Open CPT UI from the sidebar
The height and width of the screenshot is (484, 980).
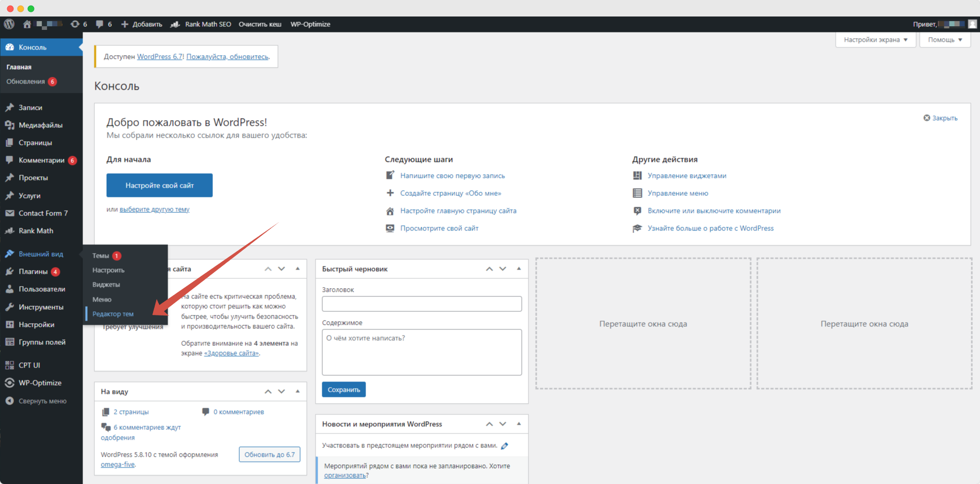point(29,365)
